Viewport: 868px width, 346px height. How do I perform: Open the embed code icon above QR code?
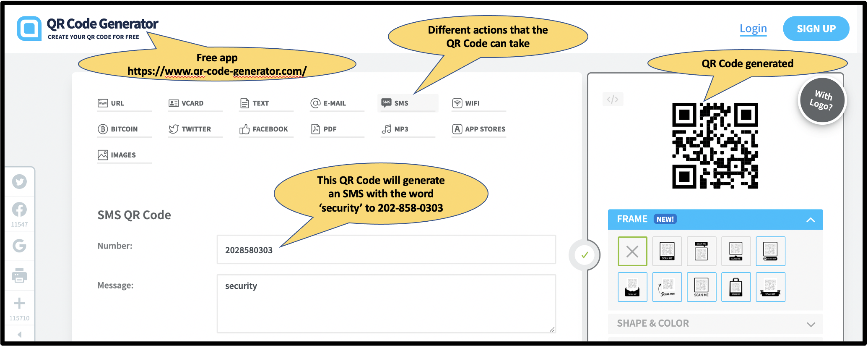[x=613, y=100]
